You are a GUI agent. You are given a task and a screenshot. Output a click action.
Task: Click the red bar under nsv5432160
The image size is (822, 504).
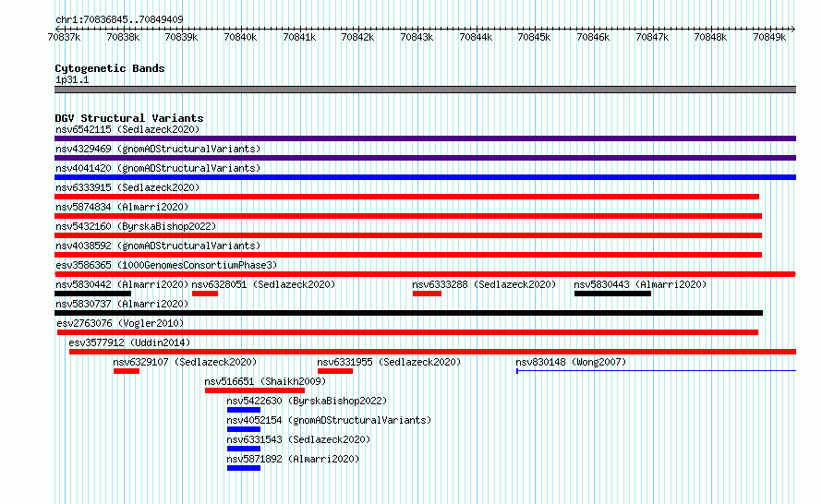[x=408, y=235]
